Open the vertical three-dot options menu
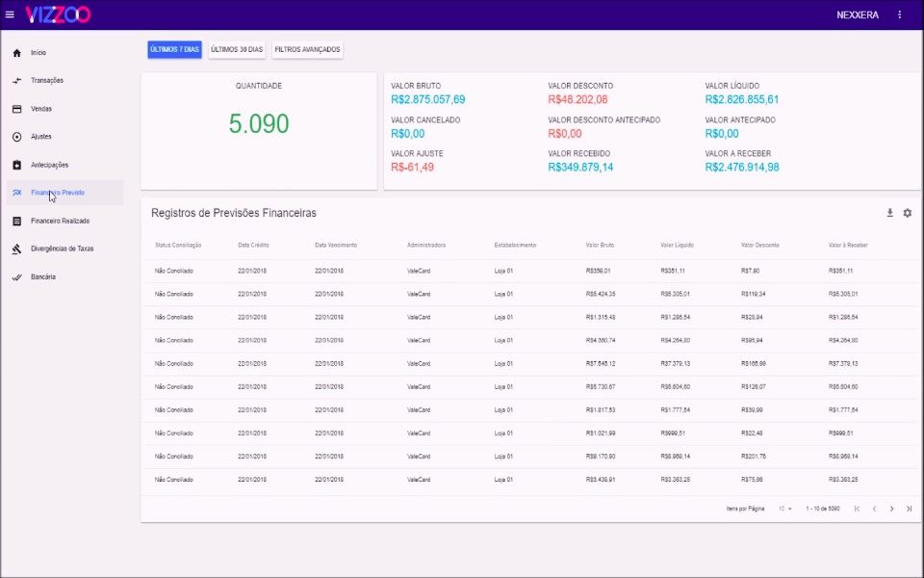Image resolution: width=924 pixels, height=578 pixels. point(899,14)
